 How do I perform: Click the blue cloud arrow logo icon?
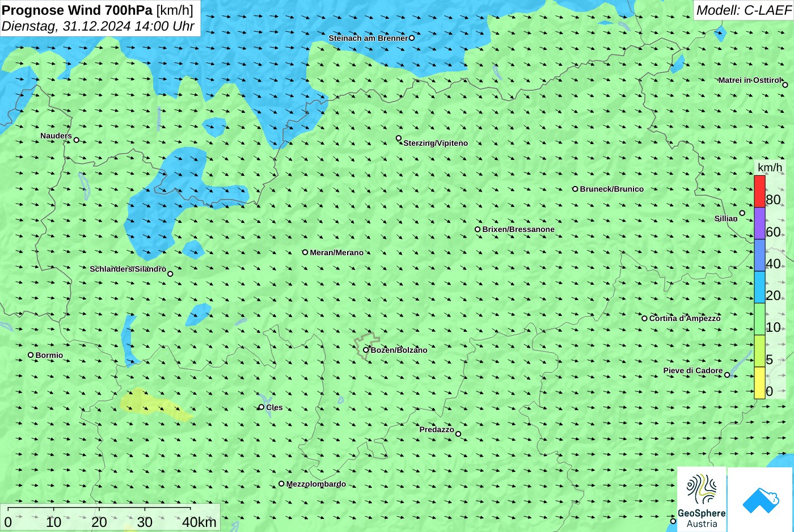[x=761, y=500]
